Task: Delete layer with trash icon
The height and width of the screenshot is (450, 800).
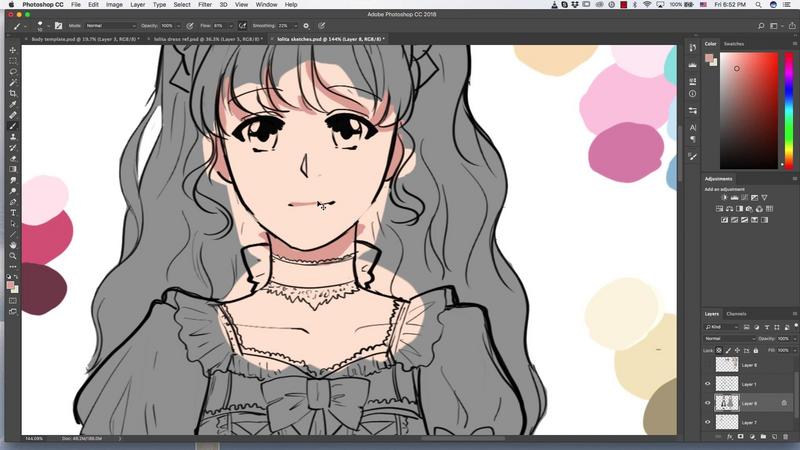Action: coord(786,437)
